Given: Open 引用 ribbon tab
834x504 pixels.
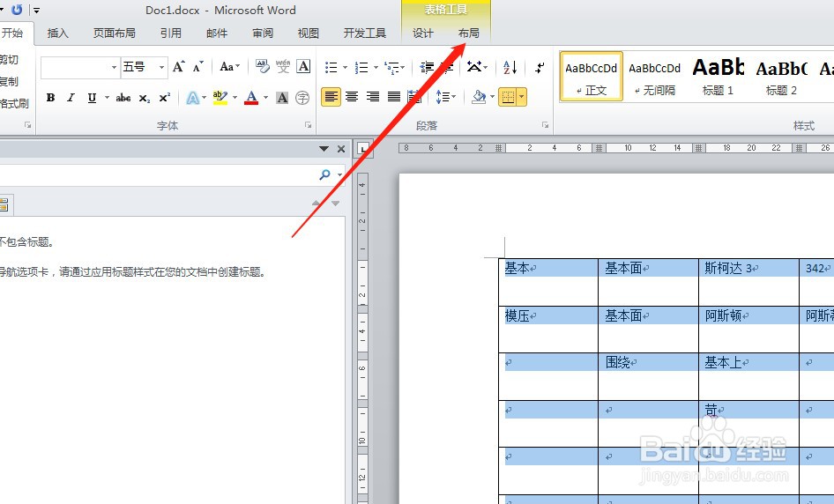Looking at the screenshot, I should (171, 33).
